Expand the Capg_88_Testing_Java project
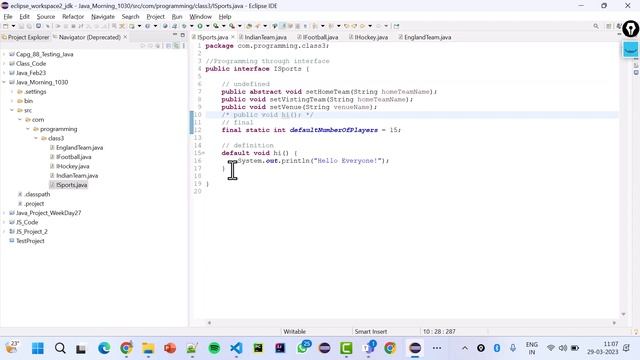This screenshot has height=360, width=640. pyautogui.click(x=4, y=54)
